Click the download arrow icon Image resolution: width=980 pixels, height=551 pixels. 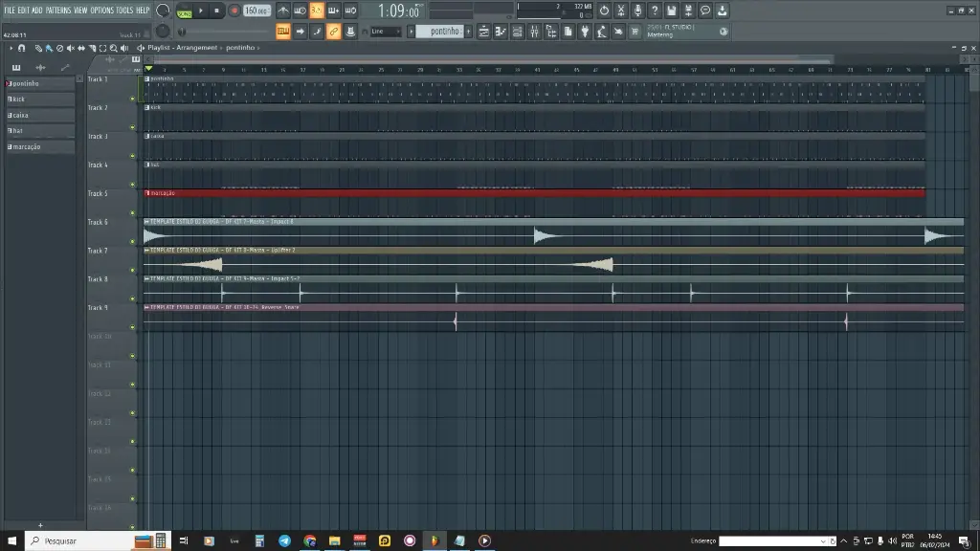coord(722,11)
